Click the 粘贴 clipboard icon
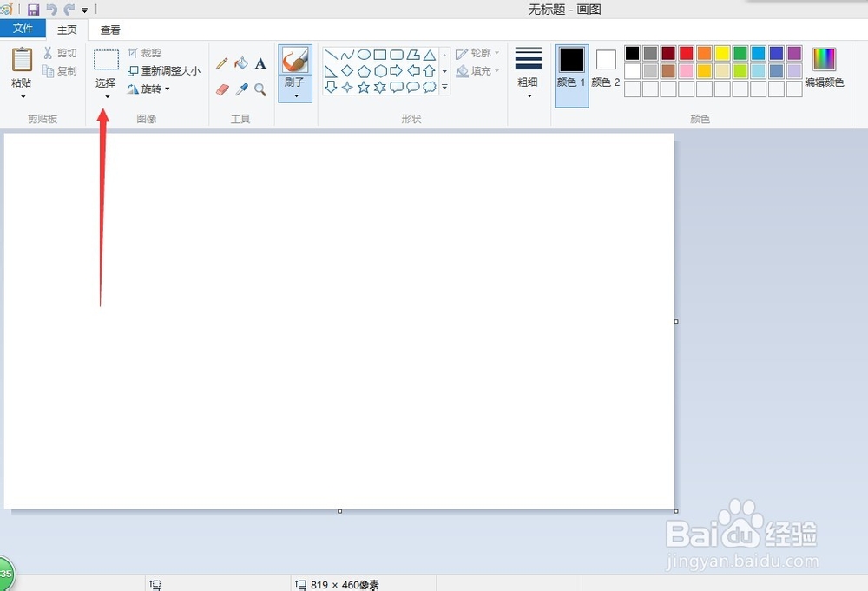The width and height of the screenshot is (868, 591). [x=22, y=60]
